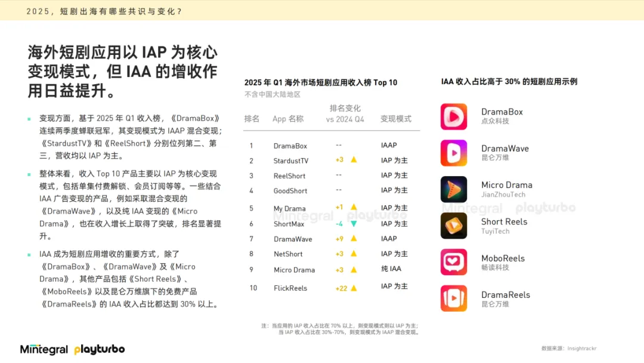Click the Short Reels app name
Screen dimensions: 644x363
tap(504, 222)
